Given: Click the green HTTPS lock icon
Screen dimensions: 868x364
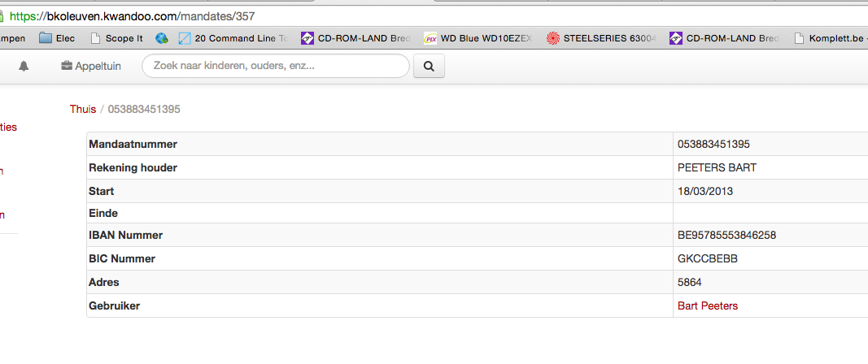Looking at the screenshot, I should 3,15.
